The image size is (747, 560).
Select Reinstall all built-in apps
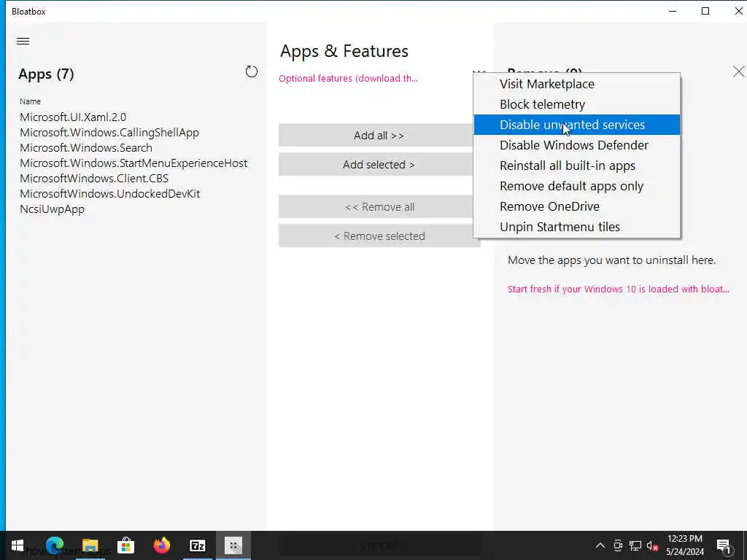click(x=576, y=166)
